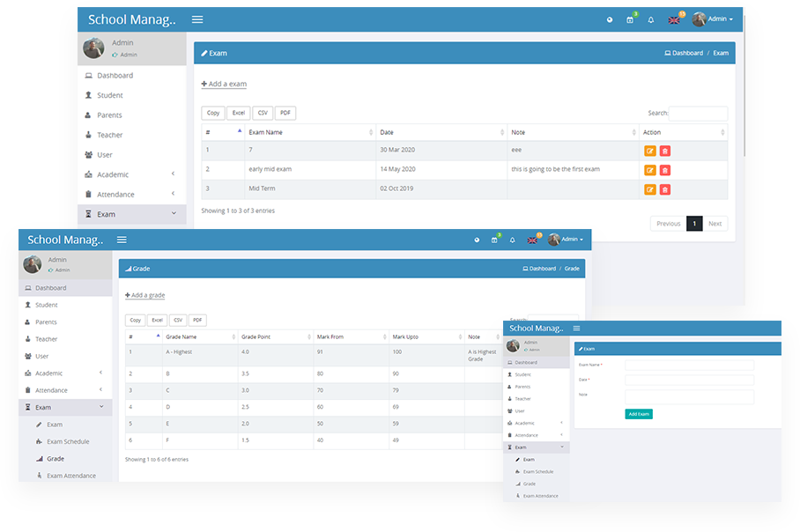The image size is (800, 532).
Task: Click PDF button above grade table
Action: [x=197, y=321]
